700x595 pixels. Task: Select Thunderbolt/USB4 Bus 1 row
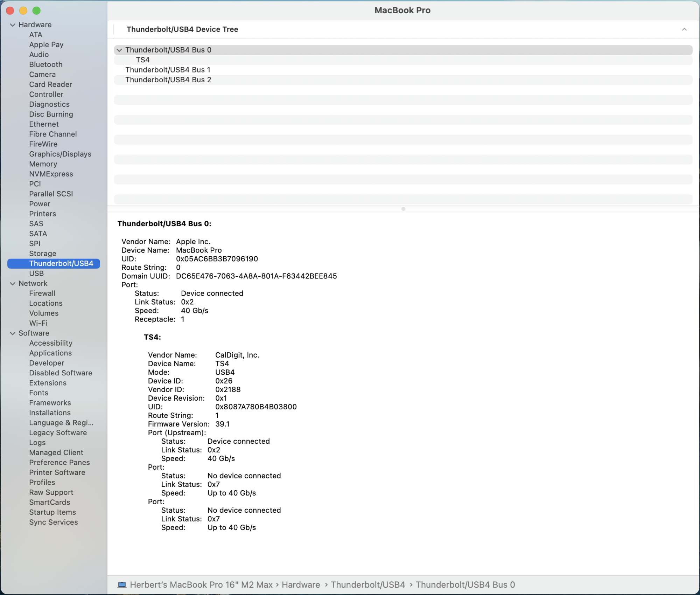tap(168, 70)
